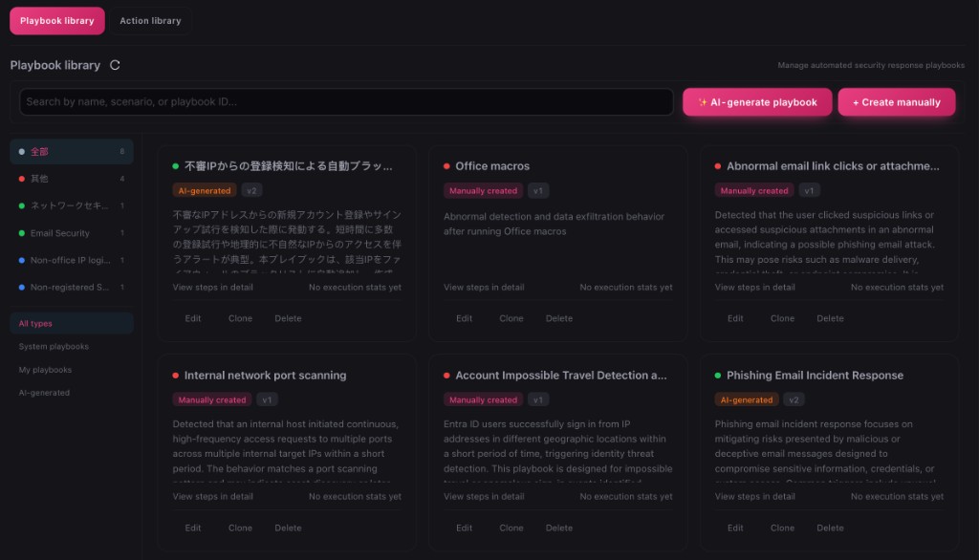
Task: View steps in detail for Phishing Email Incident Response
Action: point(755,496)
